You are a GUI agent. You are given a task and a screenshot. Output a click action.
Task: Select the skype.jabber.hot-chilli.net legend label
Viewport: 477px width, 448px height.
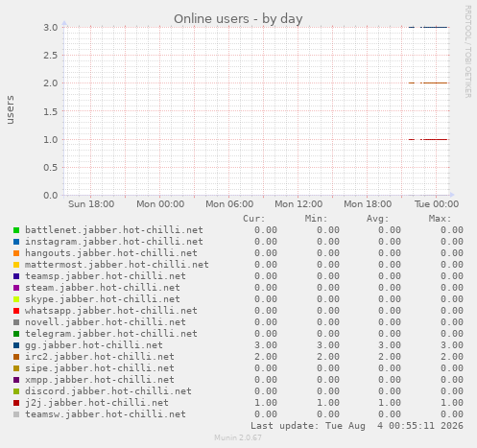pyautogui.click(x=103, y=299)
